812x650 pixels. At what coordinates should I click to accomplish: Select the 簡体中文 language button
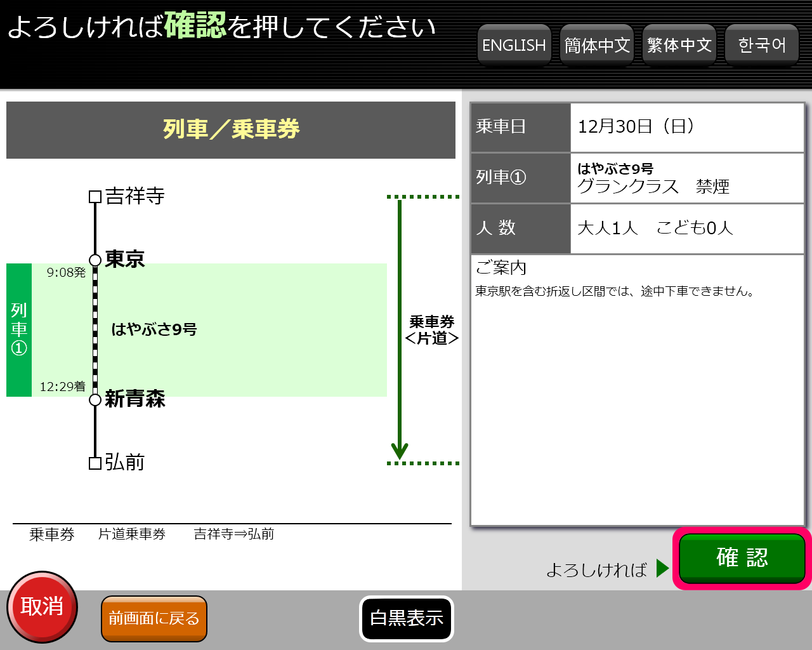tap(596, 45)
